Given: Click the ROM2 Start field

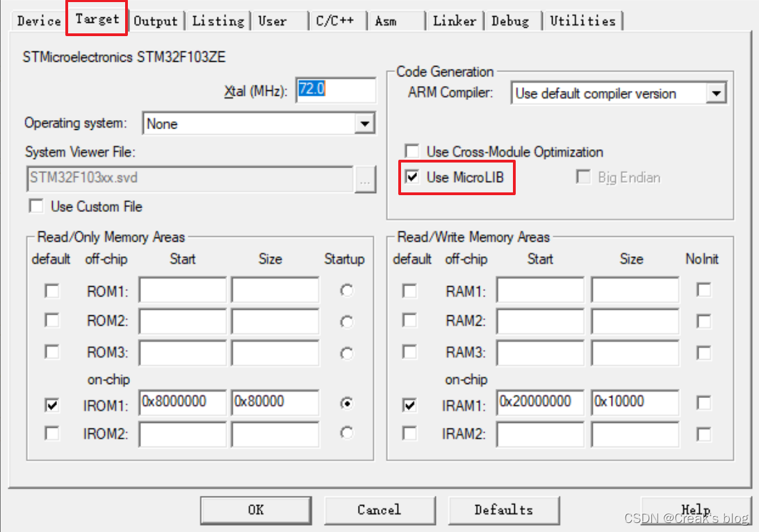Looking at the screenshot, I should (183, 322).
